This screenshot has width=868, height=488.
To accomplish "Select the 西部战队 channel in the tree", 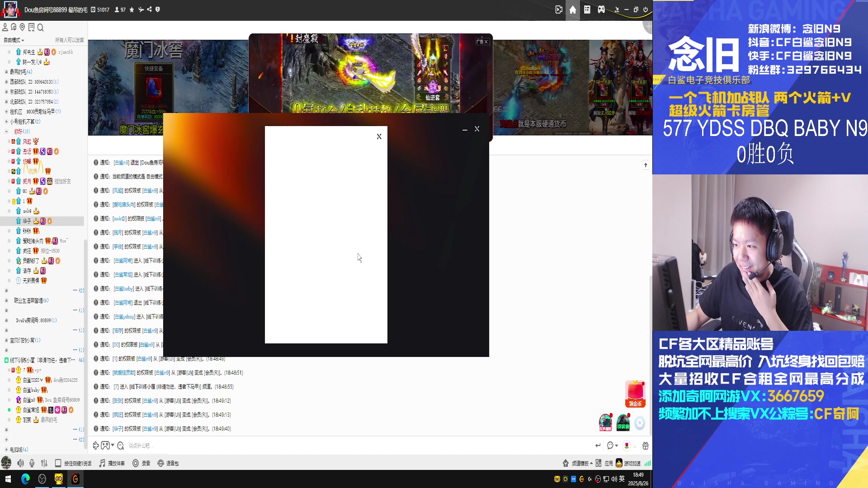I will (x=34, y=82).
